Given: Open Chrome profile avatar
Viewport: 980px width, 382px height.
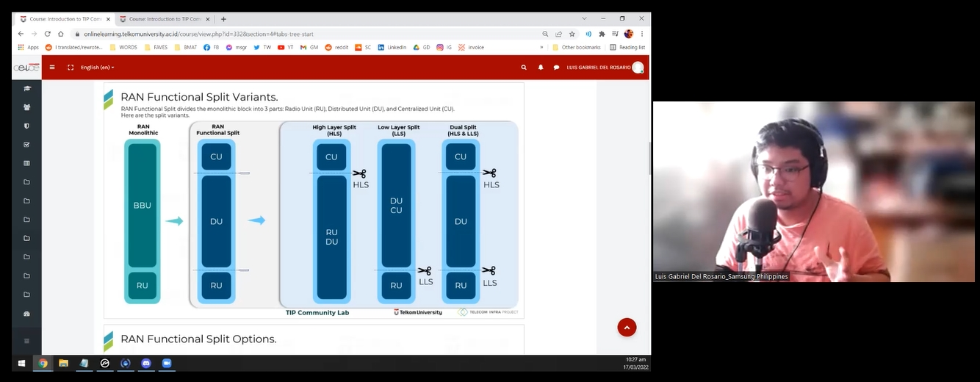Looking at the screenshot, I should (x=629, y=34).
